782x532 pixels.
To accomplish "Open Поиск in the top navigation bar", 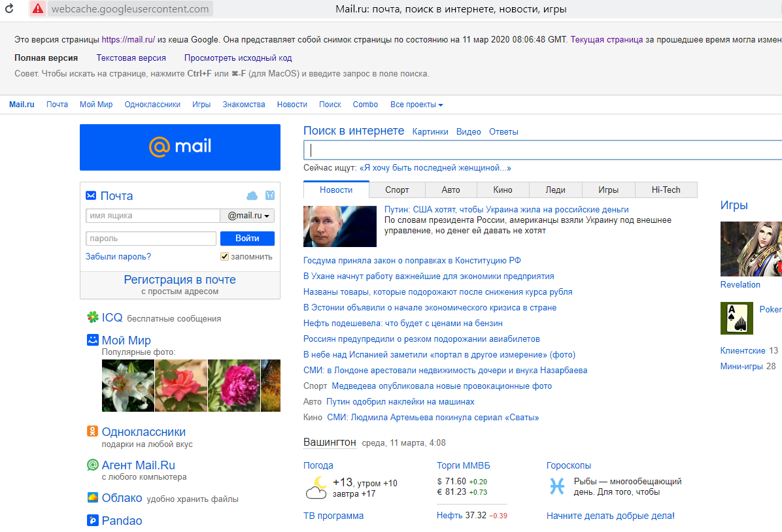I will pos(330,104).
